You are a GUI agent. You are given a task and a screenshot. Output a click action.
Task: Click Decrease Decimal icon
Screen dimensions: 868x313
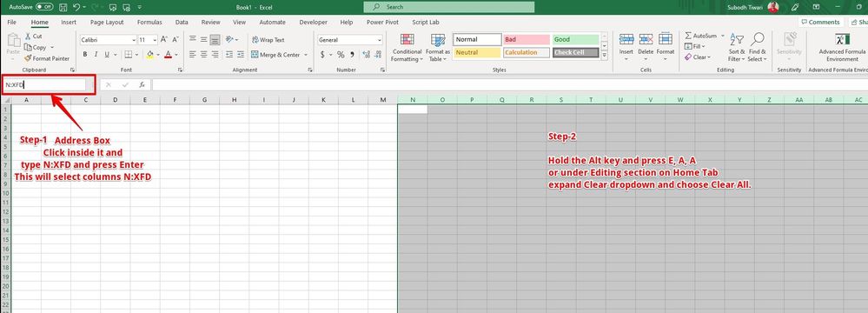(378, 55)
